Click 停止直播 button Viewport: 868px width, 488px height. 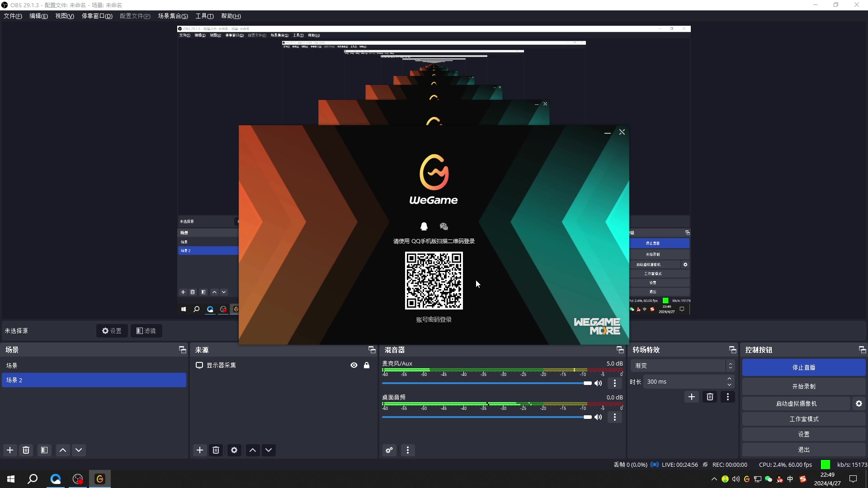pos(804,367)
